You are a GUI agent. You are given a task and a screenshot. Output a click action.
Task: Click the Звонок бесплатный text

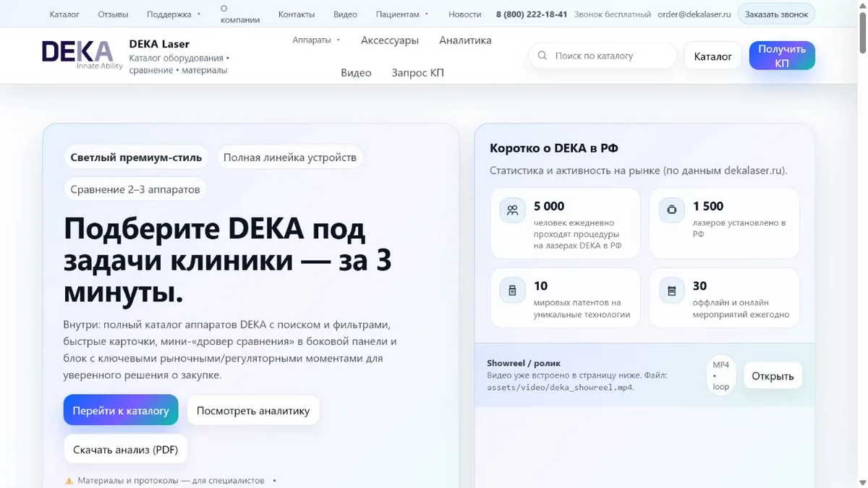[x=613, y=14]
